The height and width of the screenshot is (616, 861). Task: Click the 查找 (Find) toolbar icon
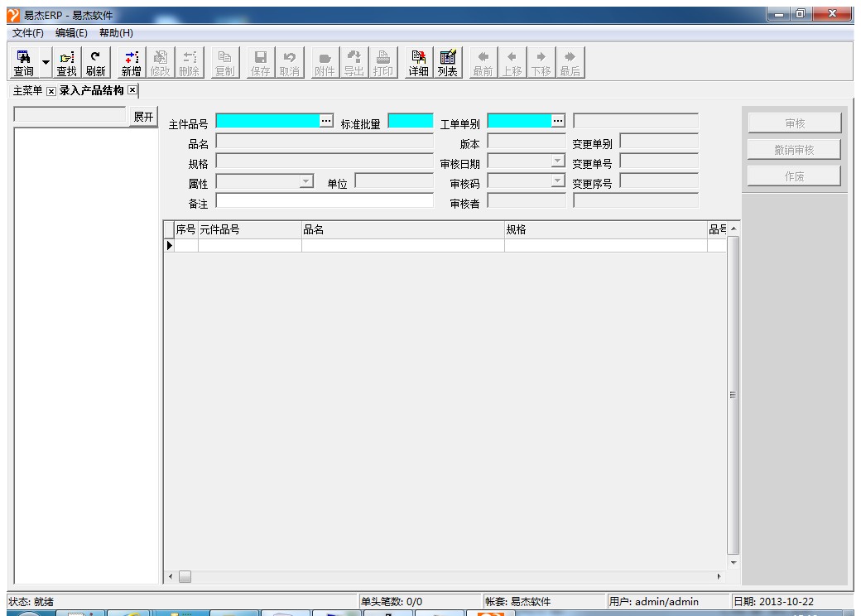(x=66, y=63)
